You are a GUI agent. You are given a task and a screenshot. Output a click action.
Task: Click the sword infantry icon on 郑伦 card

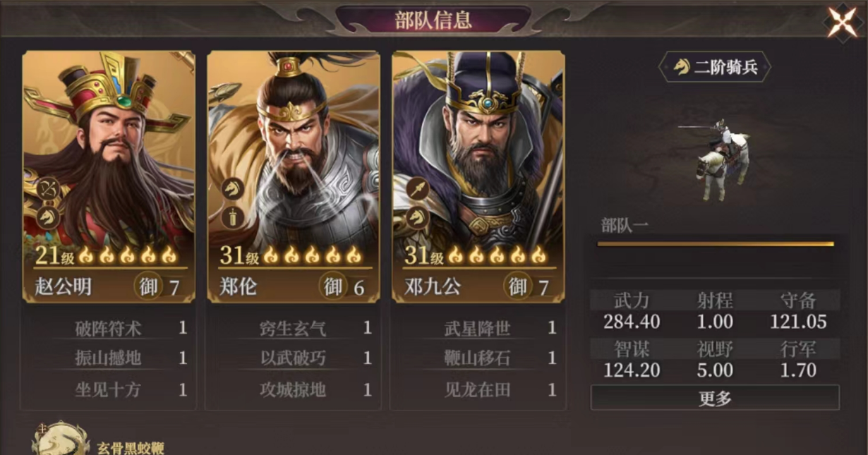click(233, 217)
